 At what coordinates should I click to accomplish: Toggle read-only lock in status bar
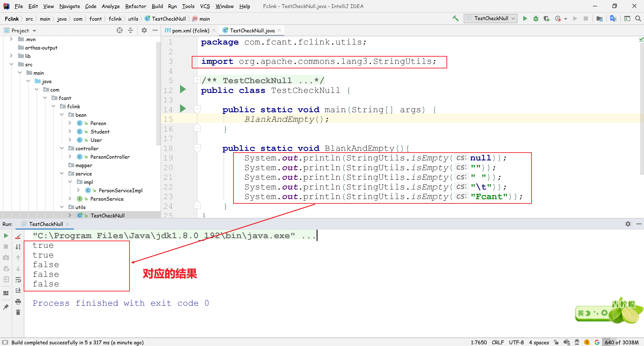tap(556, 342)
